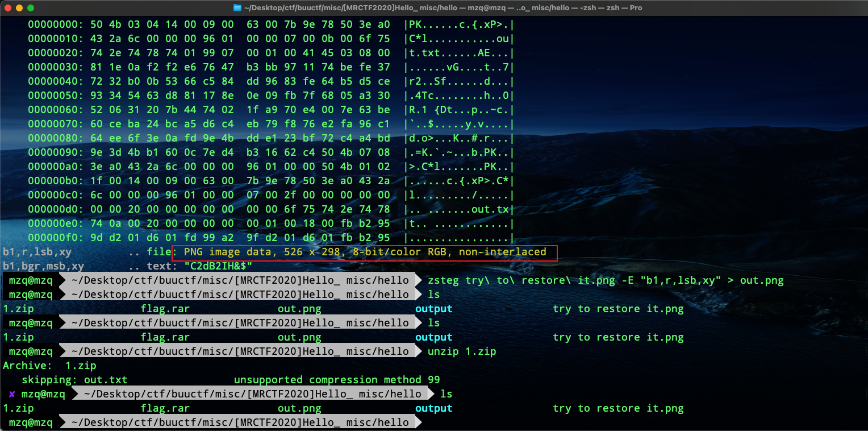Click ASCII column '|R.1 {Dt...p..~c.|'
The height and width of the screenshot is (431, 868).
tap(459, 110)
